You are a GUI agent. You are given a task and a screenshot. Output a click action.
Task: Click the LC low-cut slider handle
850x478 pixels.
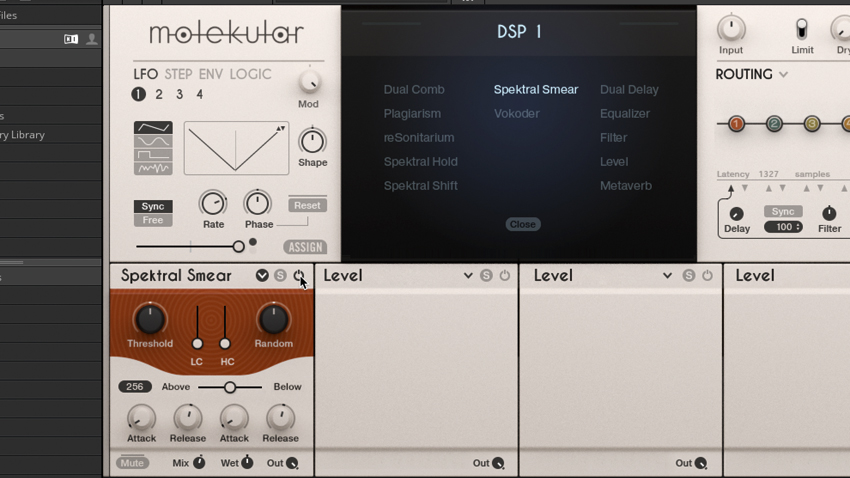click(197, 344)
